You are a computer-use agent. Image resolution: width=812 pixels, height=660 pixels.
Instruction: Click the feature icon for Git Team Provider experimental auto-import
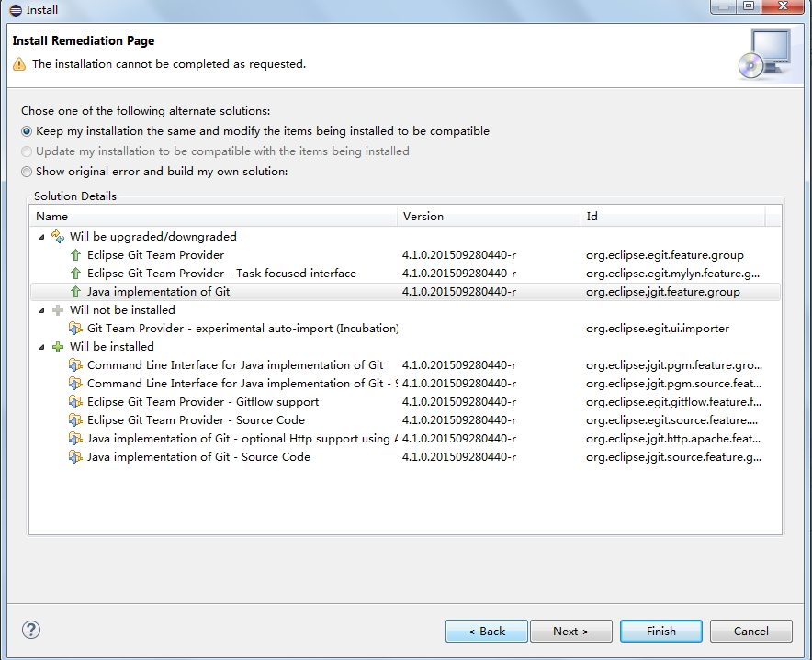click(75, 329)
